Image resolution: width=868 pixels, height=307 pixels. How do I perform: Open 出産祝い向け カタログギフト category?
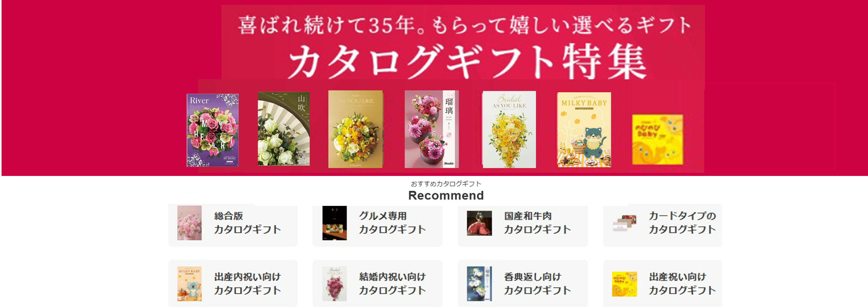(662, 283)
